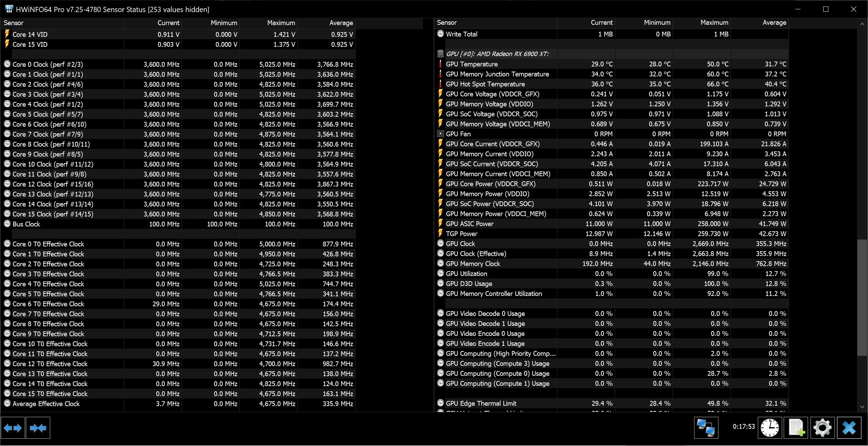The width and height of the screenshot is (868, 446).
Task: Click the reset clock icon
Action: (x=770, y=428)
